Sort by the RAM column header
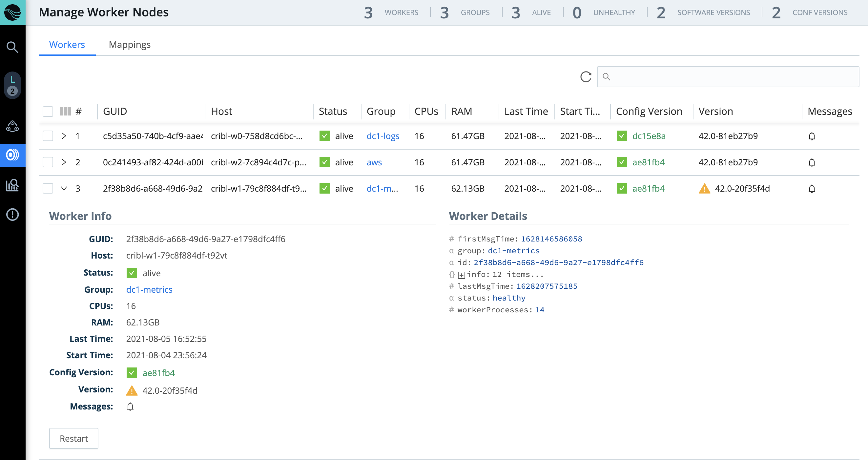Viewport: 868px width, 460px height. coord(462,111)
